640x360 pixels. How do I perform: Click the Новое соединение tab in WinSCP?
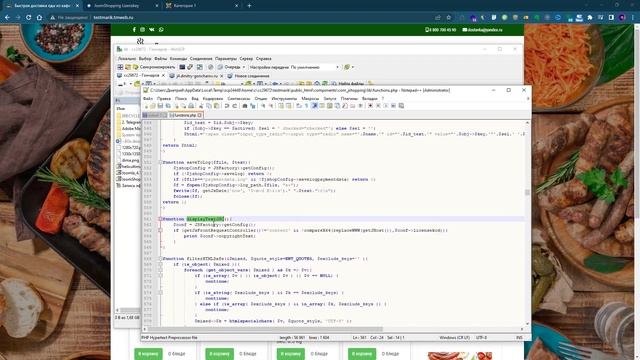(x=248, y=76)
